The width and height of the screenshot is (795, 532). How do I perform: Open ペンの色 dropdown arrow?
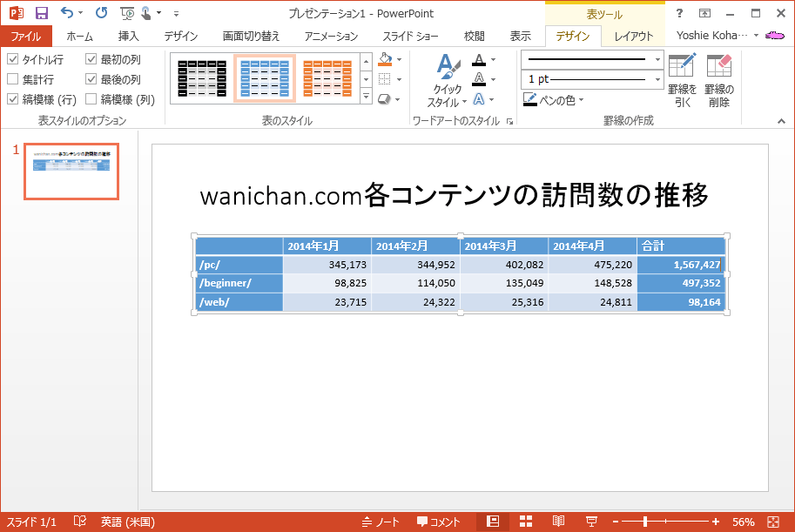582,100
